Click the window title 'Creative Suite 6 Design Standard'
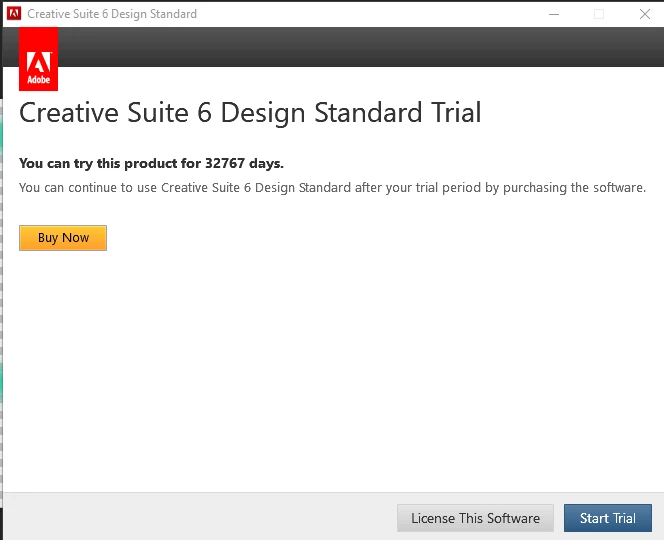The height and width of the screenshot is (540, 664). [x=112, y=14]
